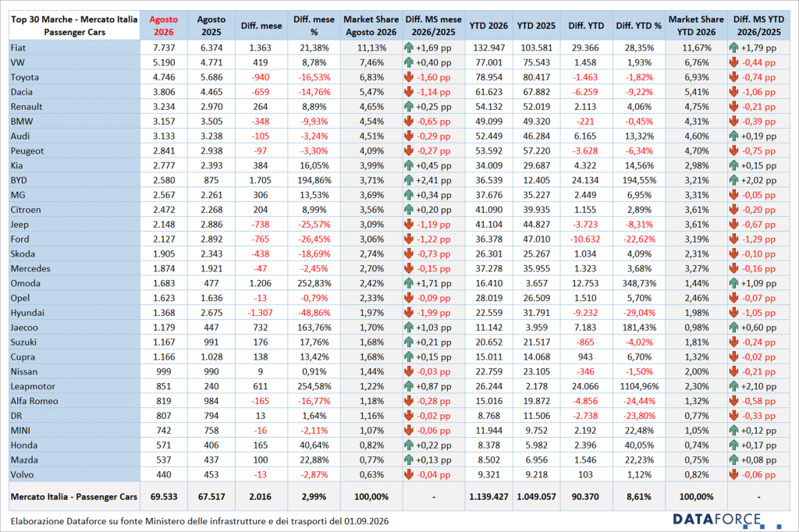
Task: Select the 'Mercedes' brand name
Action: [x=30, y=268]
